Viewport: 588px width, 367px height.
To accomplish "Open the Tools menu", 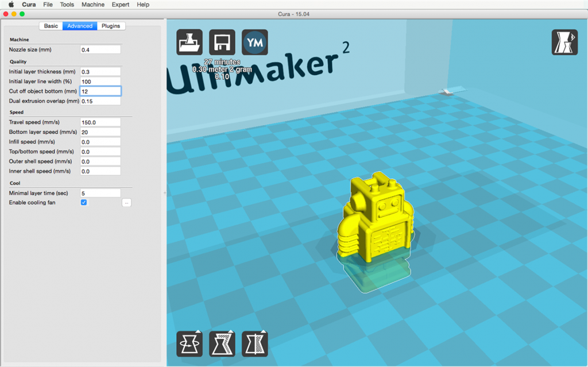I will [67, 5].
